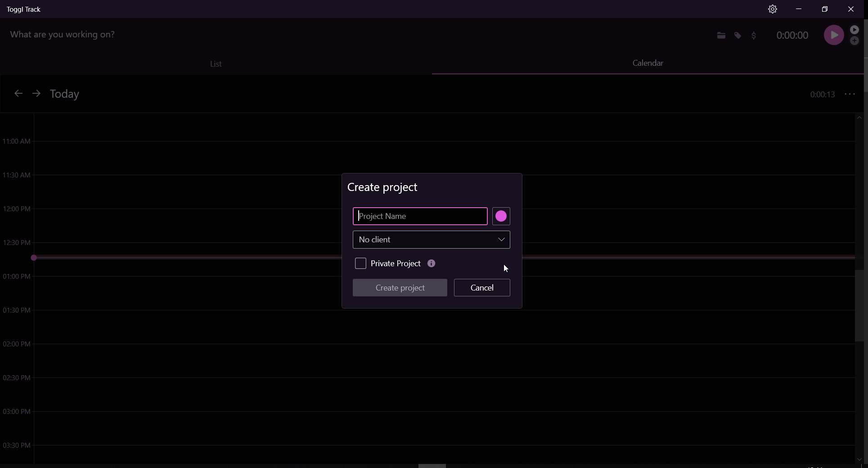Switch to manual mode plus icon
868x468 pixels.
pyautogui.click(x=855, y=41)
